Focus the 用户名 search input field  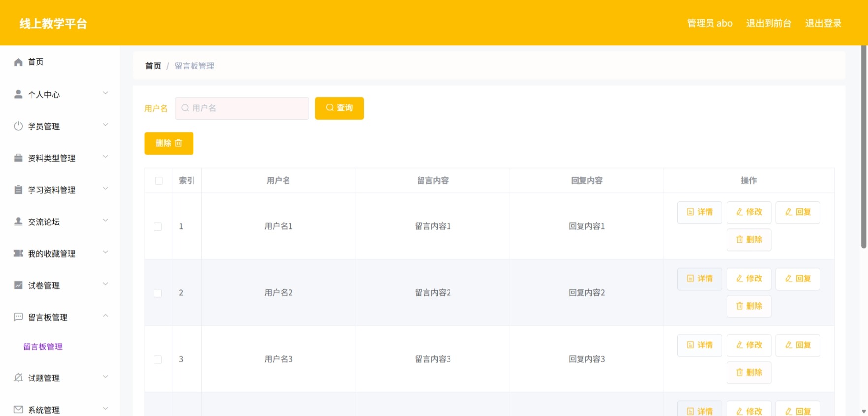(x=242, y=108)
